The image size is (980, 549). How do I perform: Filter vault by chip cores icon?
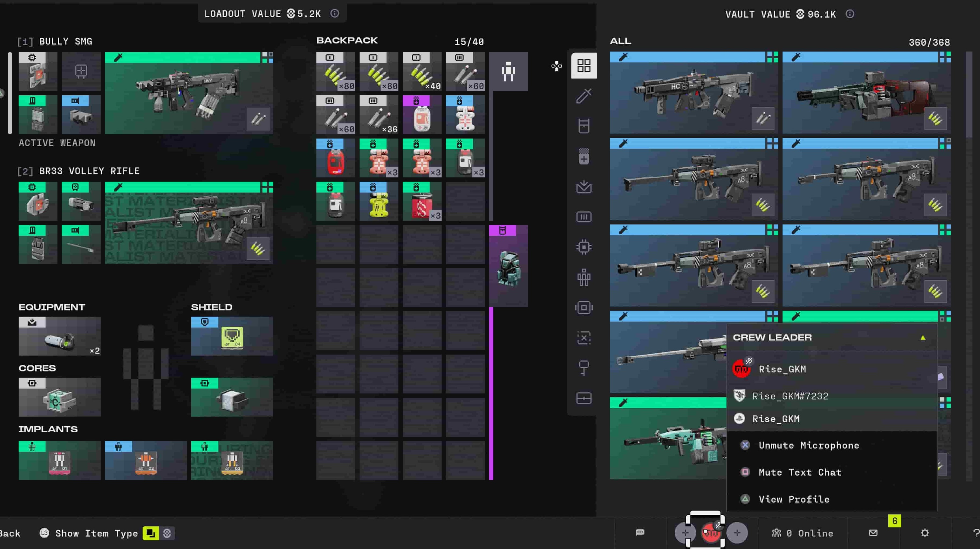[x=583, y=247]
